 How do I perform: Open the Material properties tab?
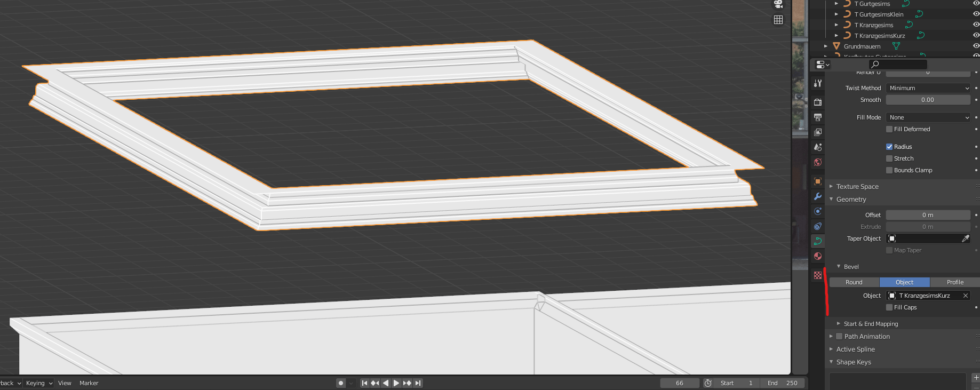click(x=818, y=256)
